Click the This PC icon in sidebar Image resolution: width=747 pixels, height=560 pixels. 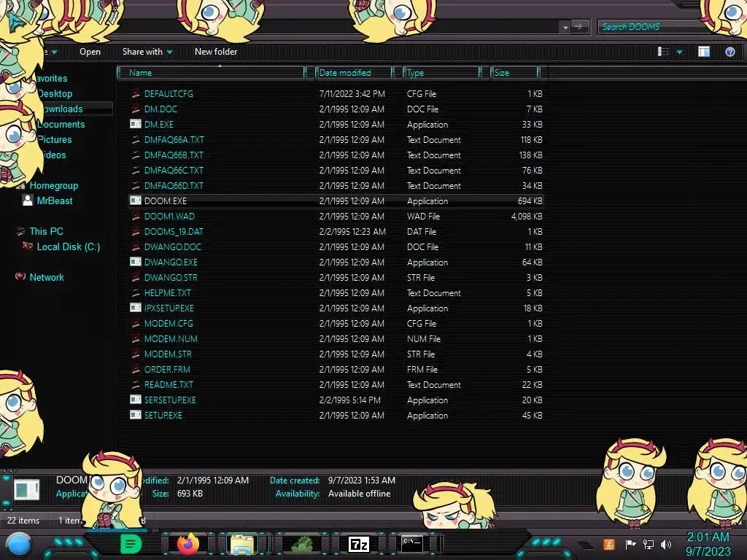click(20, 231)
